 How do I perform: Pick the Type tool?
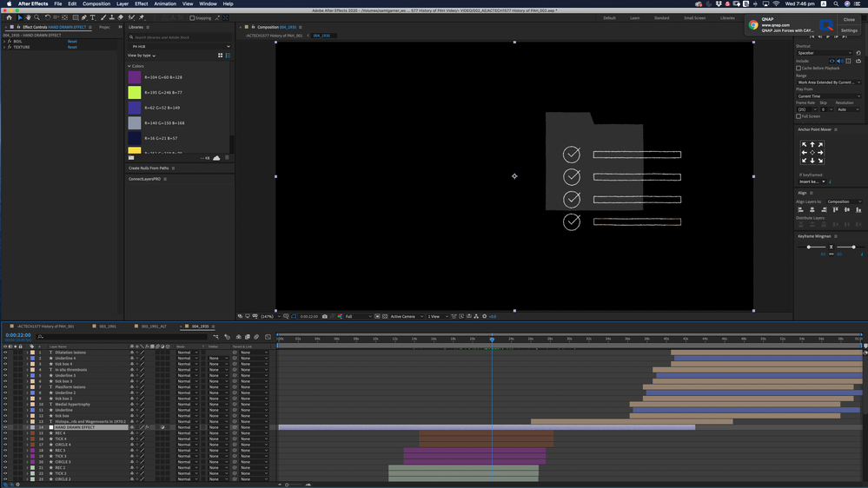point(93,17)
